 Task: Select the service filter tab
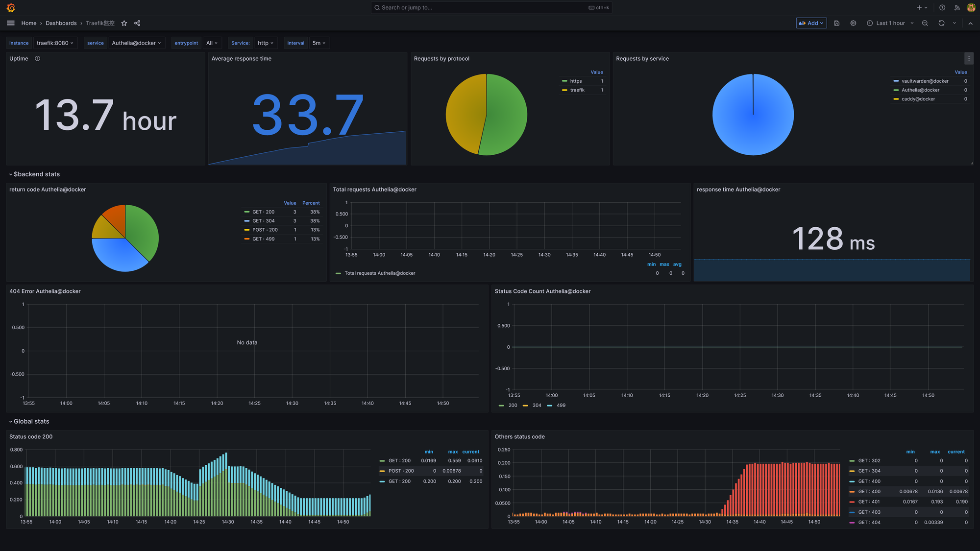(x=95, y=43)
